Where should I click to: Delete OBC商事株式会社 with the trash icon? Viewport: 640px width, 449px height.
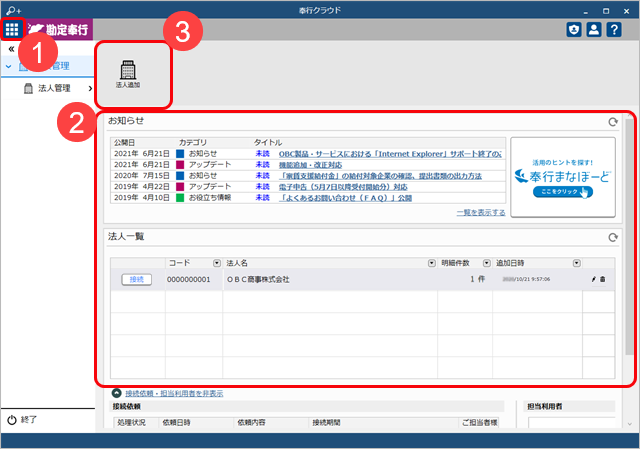click(602, 280)
